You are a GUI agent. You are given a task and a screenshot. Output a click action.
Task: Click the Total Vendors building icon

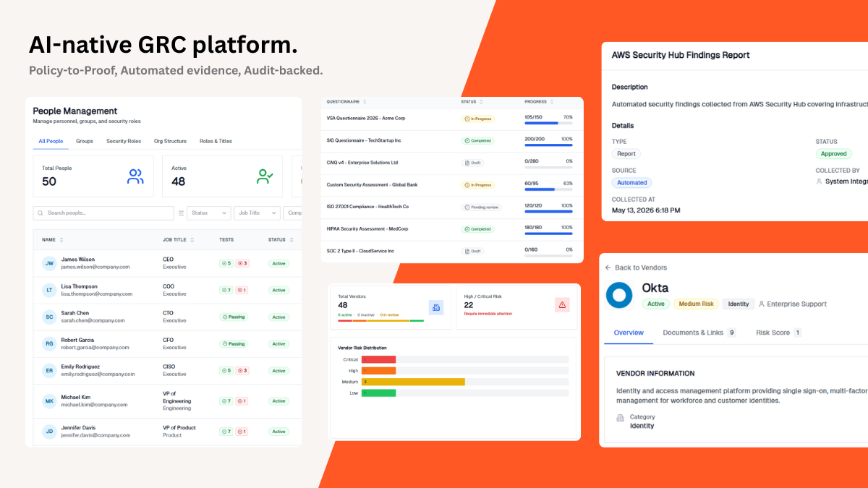coord(436,307)
